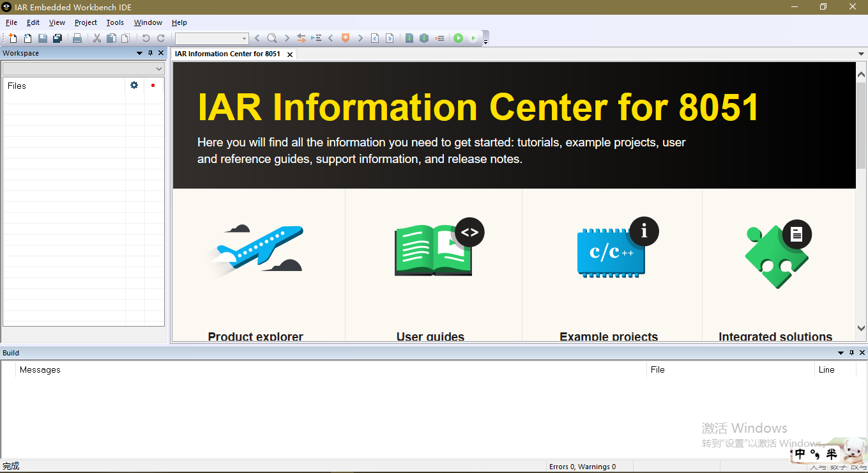Click the Save All toolbar icon
The image size is (868, 473).
(x=57, y=38)
